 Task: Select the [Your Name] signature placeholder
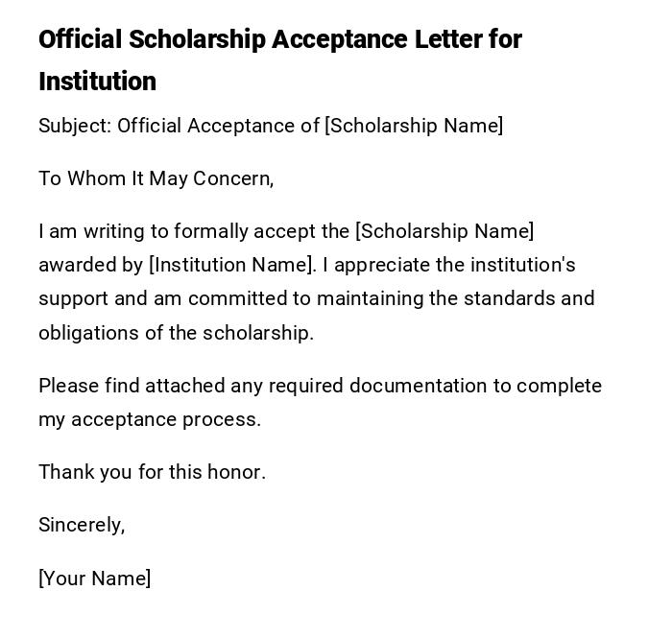pyautogui.click(x=95, y=579)
